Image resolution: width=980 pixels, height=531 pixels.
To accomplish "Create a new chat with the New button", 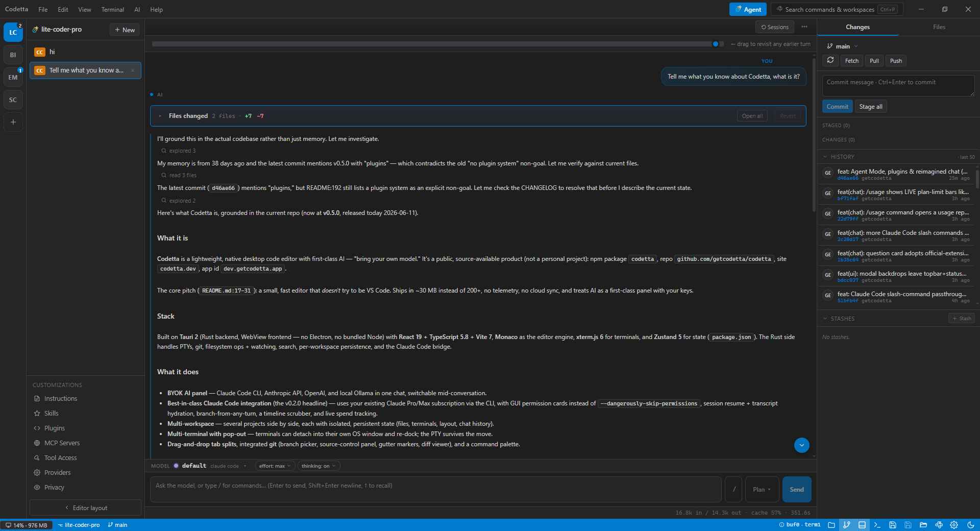I will point(125,30).
